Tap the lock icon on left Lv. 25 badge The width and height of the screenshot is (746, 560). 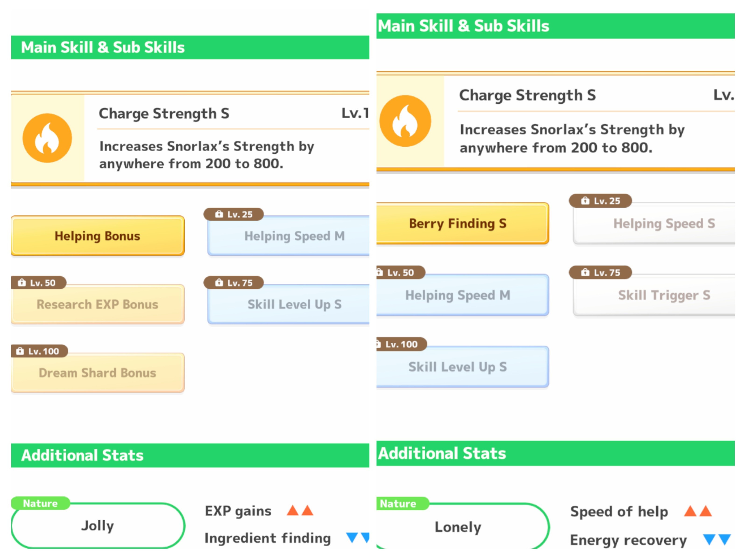[219, 214]
